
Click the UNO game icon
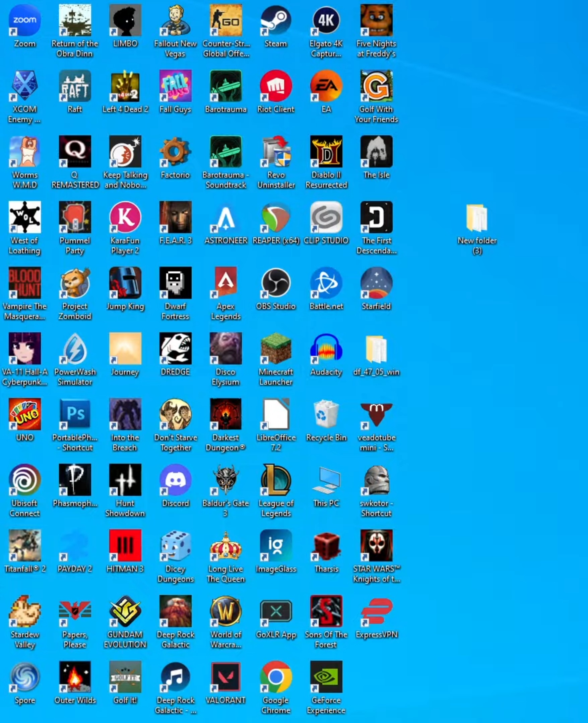(x=25, y=414)
